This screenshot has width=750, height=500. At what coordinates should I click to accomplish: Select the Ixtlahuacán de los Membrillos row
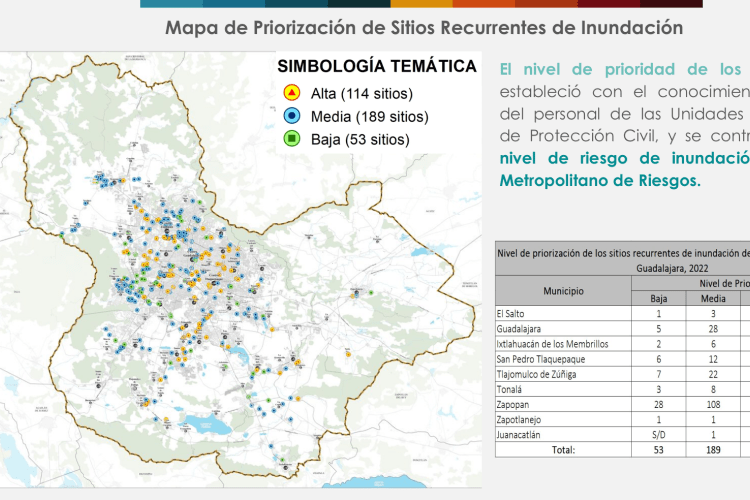pyautogui.click(x=562, y=344)
